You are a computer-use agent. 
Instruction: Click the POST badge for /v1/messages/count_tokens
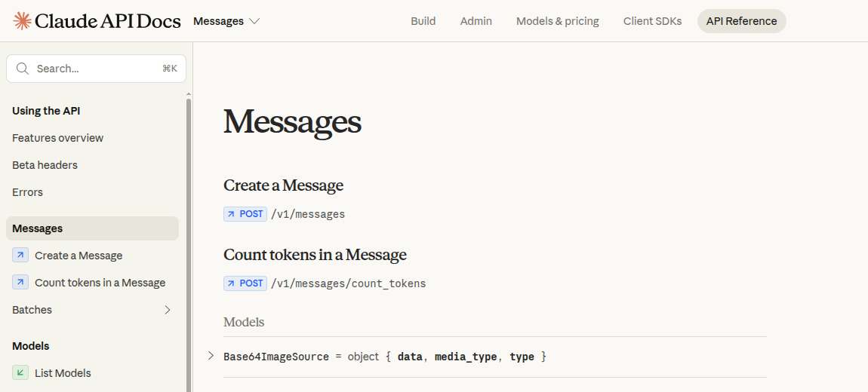(x=245, y=283)
